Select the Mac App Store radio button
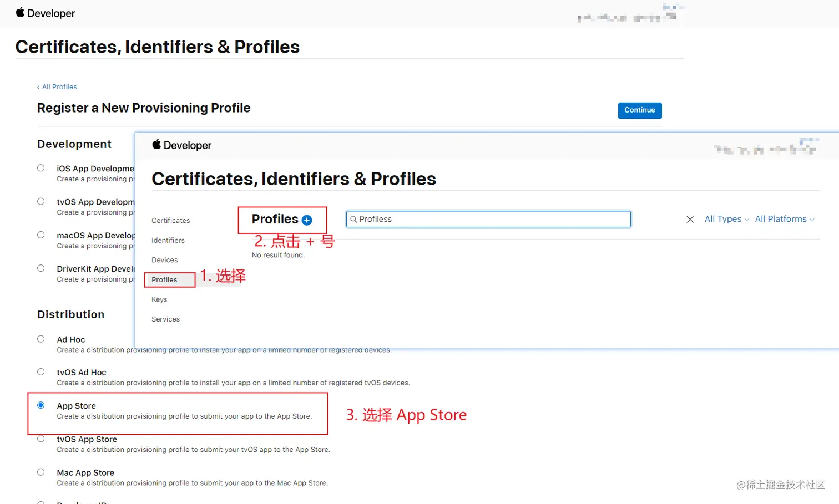 41,472
